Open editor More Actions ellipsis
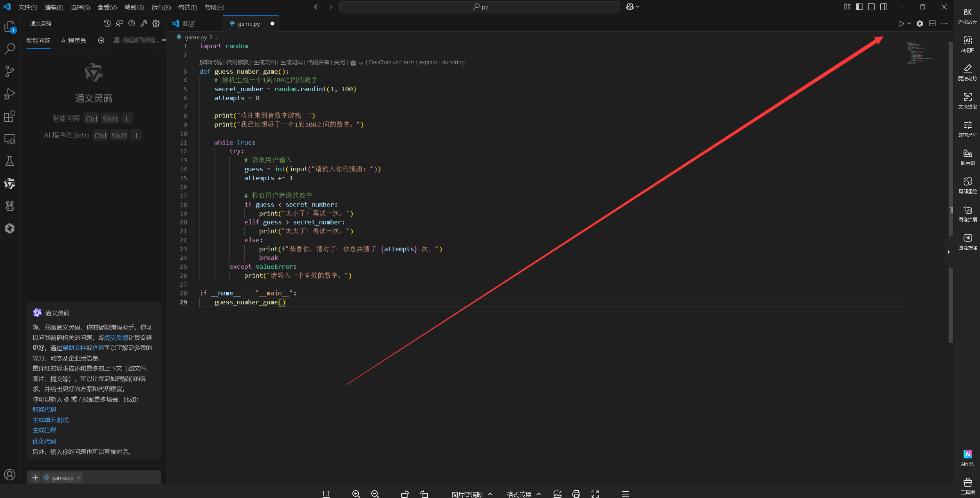This screenshot has width=980, height=498. [944, 24]
